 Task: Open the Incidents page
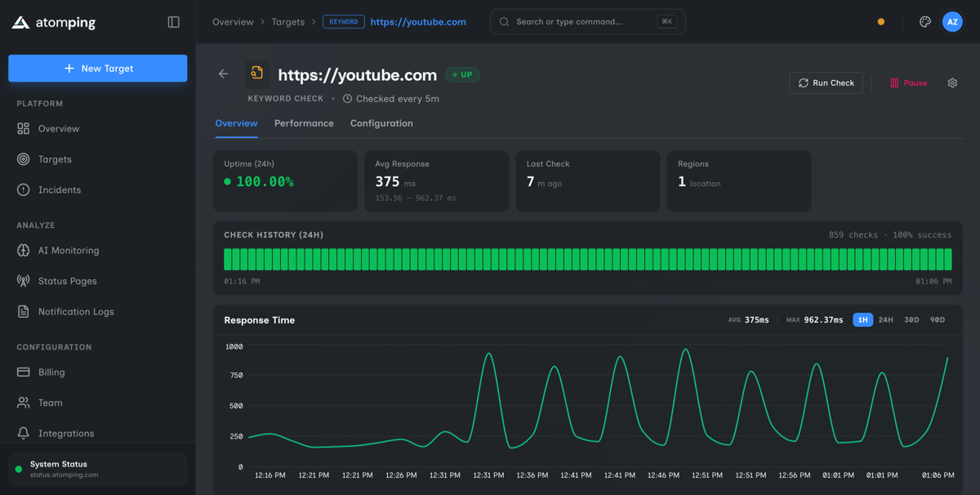click(x=59, y=190)
